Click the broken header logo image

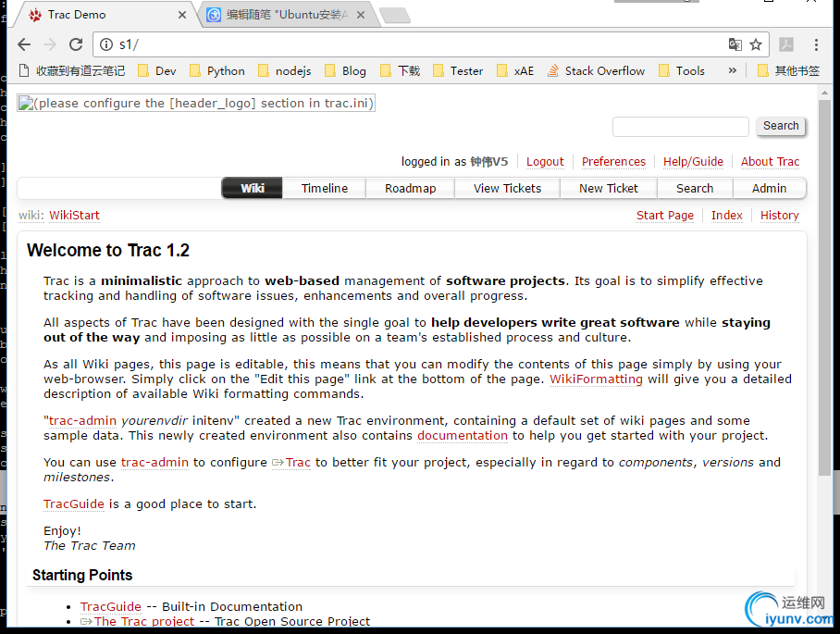[x=196, y=103]
